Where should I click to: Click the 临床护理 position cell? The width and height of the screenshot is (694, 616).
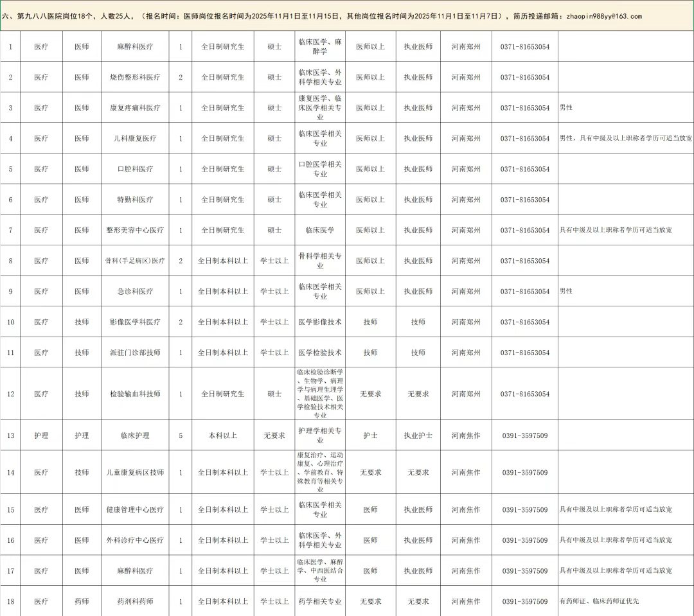(135, 436)
